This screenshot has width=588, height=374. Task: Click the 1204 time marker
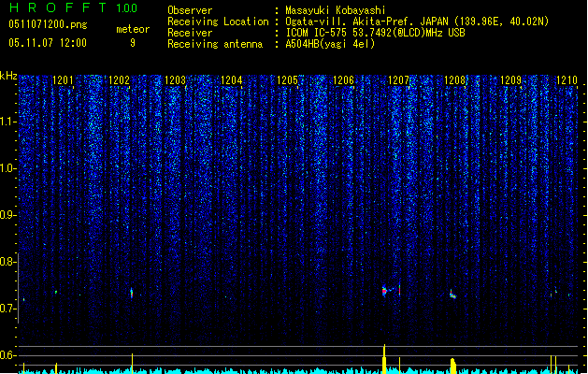(x=232, y=80)
